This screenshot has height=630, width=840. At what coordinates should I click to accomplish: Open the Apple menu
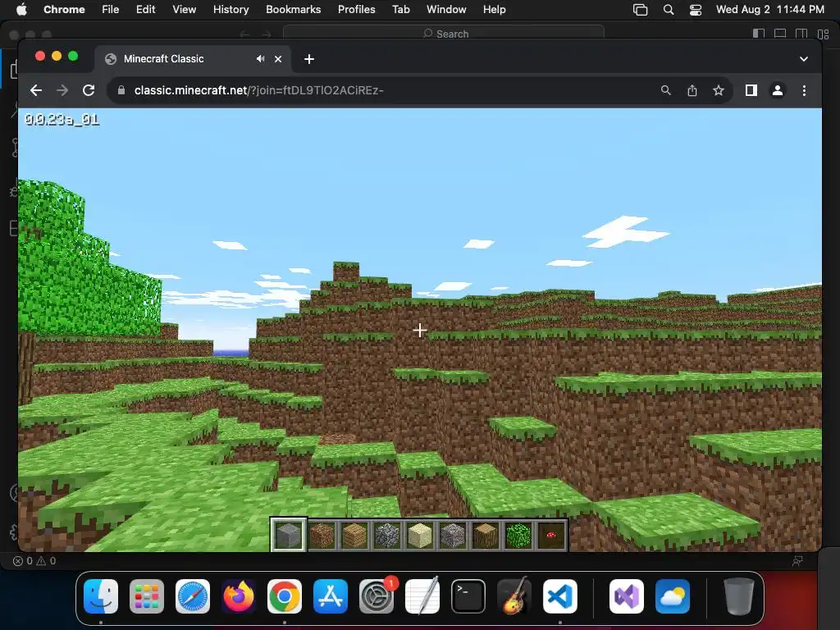[21, 10]
